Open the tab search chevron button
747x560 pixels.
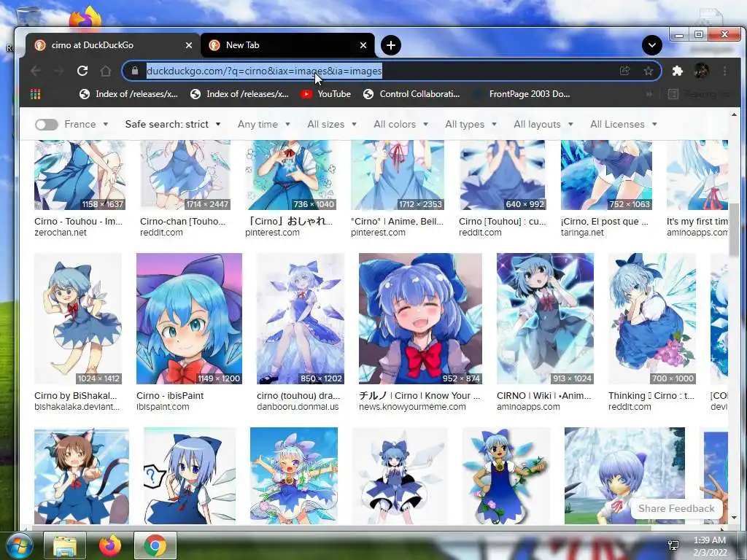651,45
